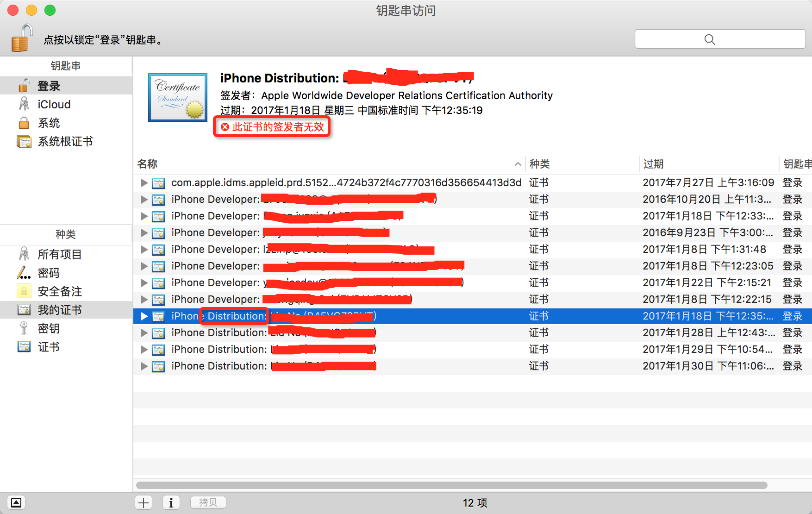812x514 pixels.
Task: Click certificate icon of com.apple.idms row
Action: (159, 183)
